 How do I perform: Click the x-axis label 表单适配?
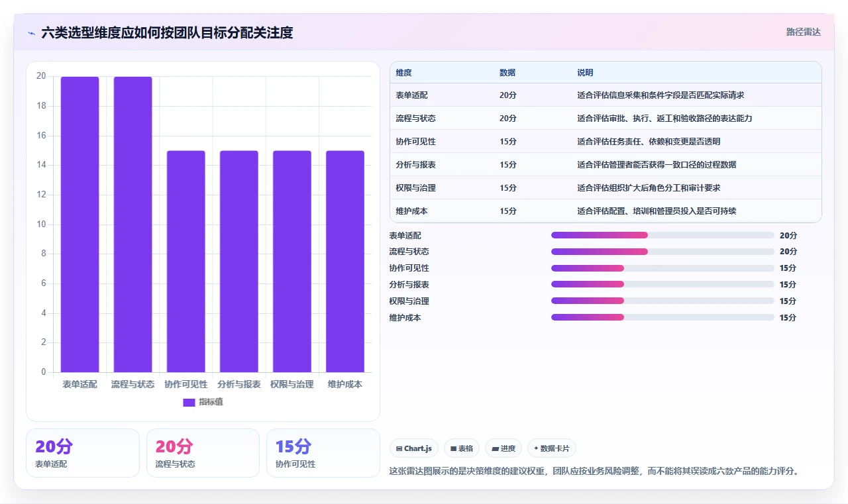(80, 384)
